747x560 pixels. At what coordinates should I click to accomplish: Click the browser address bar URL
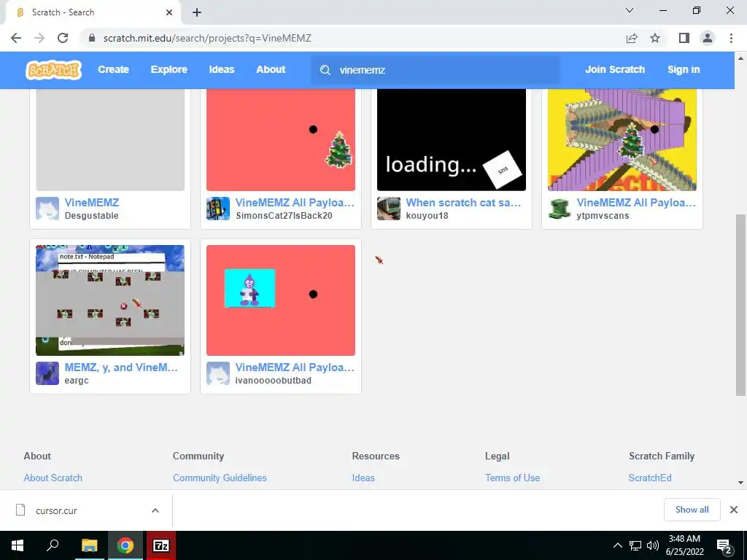[207, 38]
